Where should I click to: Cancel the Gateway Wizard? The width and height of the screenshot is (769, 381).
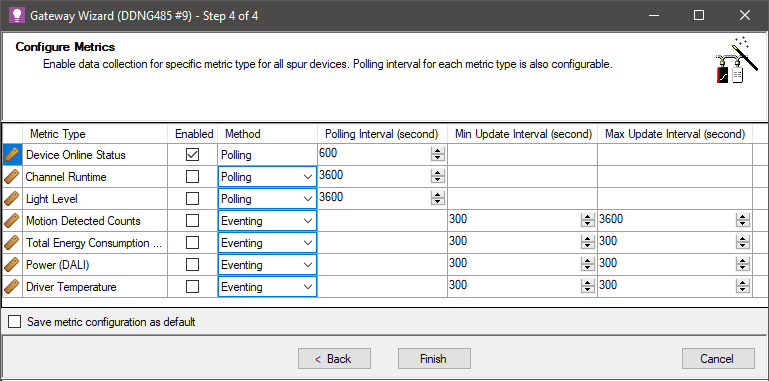[718, 359]
